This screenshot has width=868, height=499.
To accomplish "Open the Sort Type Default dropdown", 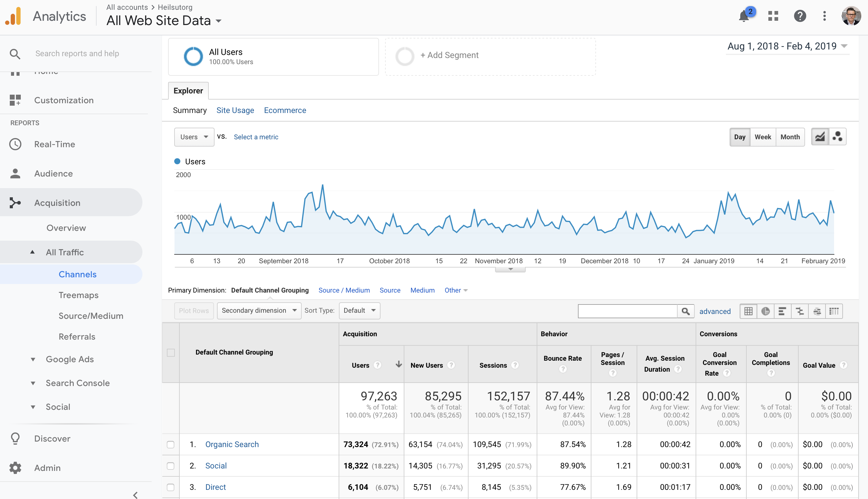I will click(359, 311).
